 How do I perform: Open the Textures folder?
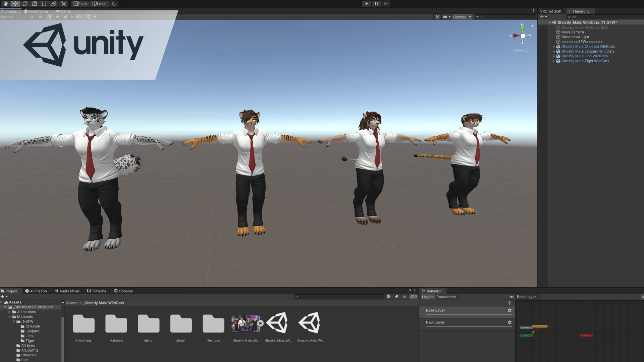pyautogui.click(x=213, y=328)
